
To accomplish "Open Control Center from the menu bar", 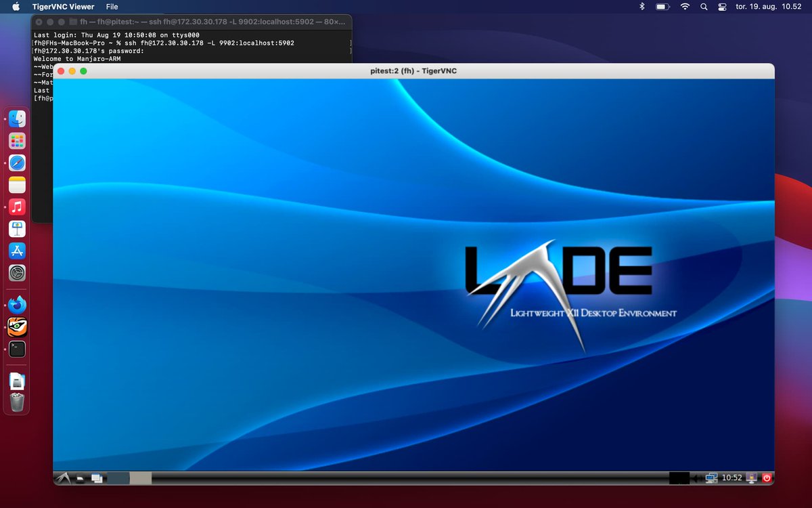I will coord(722,7).
